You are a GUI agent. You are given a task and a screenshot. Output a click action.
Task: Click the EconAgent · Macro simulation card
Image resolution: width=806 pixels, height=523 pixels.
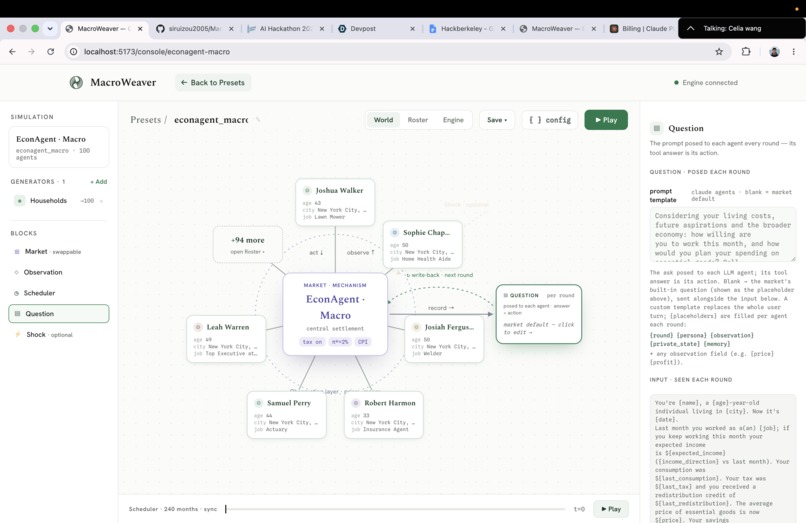[59, 147]
